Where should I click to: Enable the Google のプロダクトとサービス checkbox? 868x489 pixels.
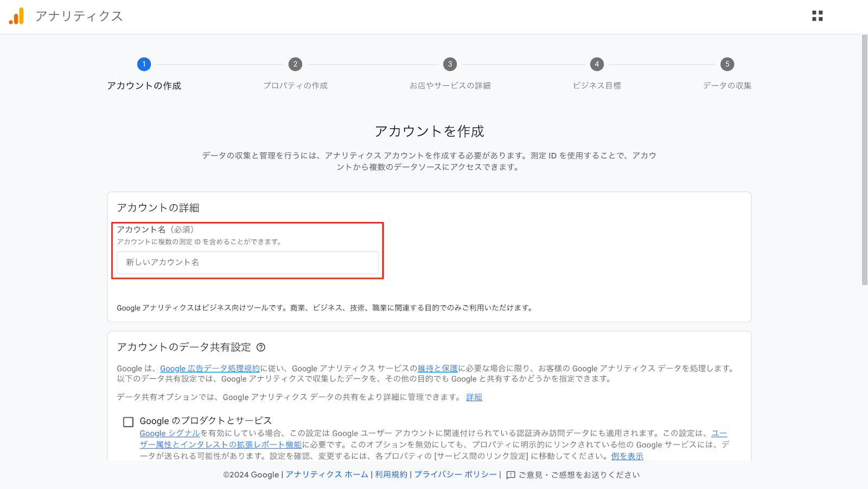128,422
